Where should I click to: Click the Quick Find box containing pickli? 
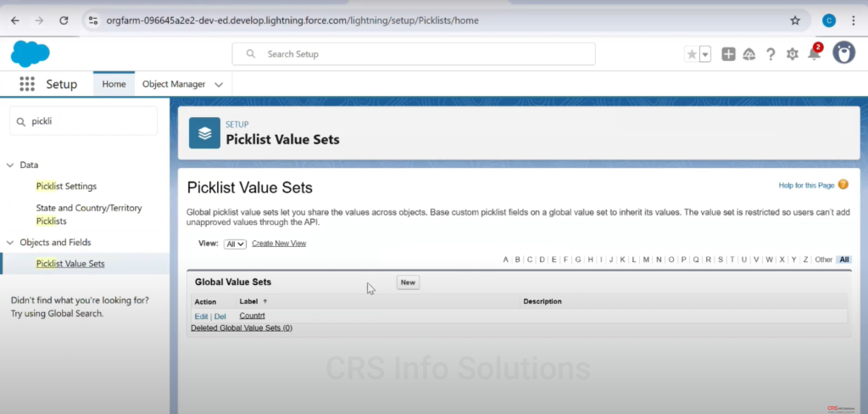click(84, 120)
